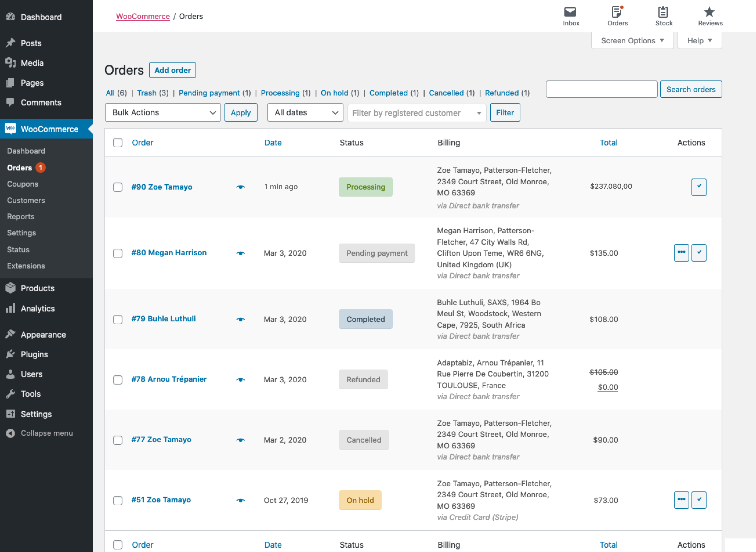Image resolution: width=756 pixels, height=552 pixels.
Task: Select all orders via header checkbox
Action: pyautogui.click(x=118, y=143)
